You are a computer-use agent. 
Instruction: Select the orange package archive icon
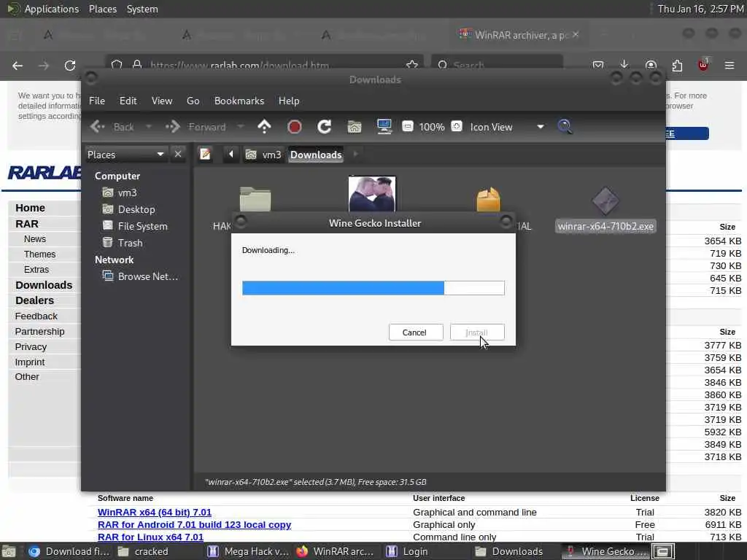[488, 199]
